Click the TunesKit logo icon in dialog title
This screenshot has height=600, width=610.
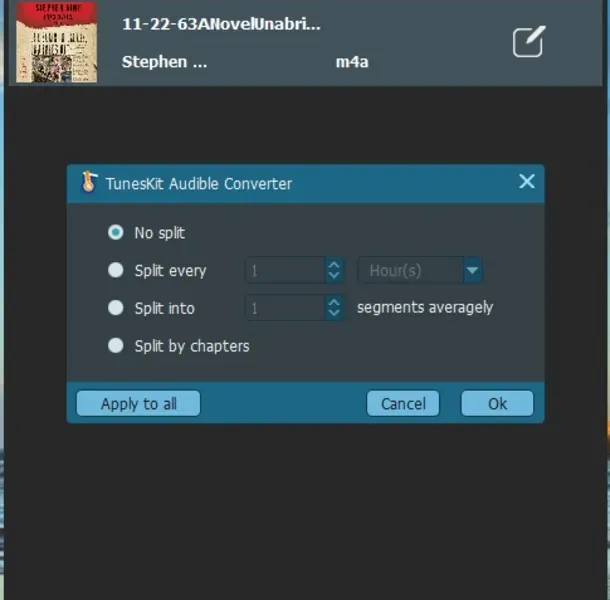89,182
